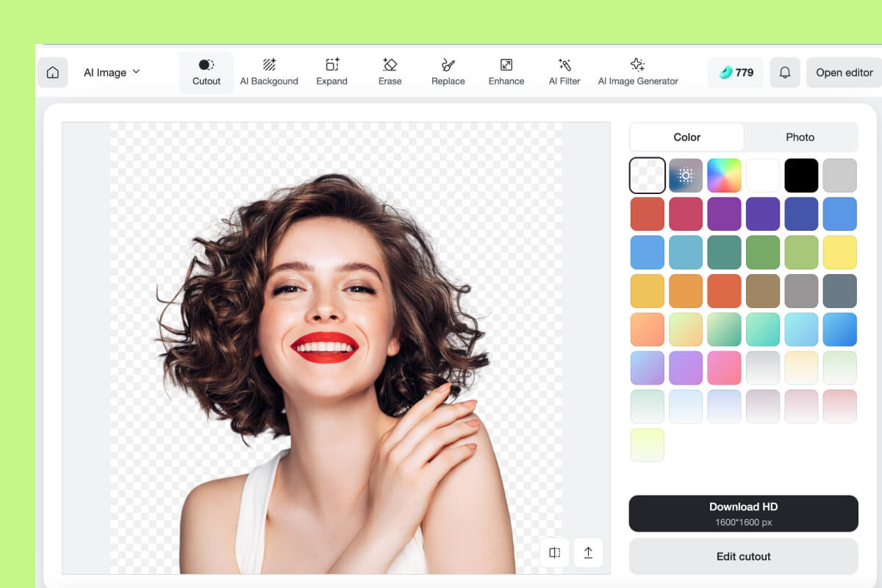The width and height of the screenshot is (882, 588).
Task: Apply the peach orange gradient swatch
Action: point(648,329)
